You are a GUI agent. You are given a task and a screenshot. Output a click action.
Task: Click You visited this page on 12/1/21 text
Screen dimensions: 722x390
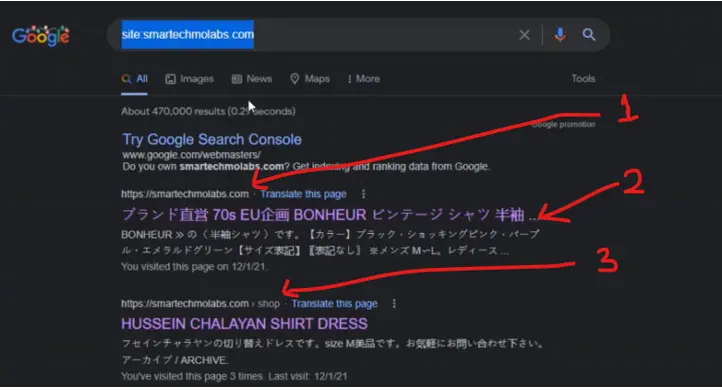point(194,267)
